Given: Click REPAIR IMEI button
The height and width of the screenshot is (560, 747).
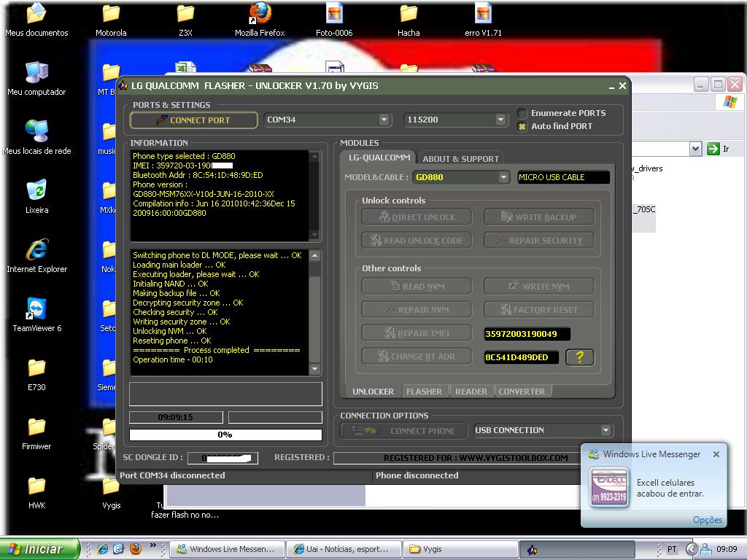Looking at the screenshot, I should [417, 333].
